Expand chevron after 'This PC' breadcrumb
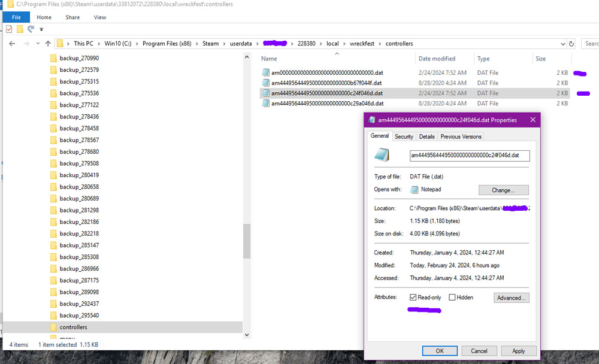This screenshot has height=364, width=599. point(99,44)
